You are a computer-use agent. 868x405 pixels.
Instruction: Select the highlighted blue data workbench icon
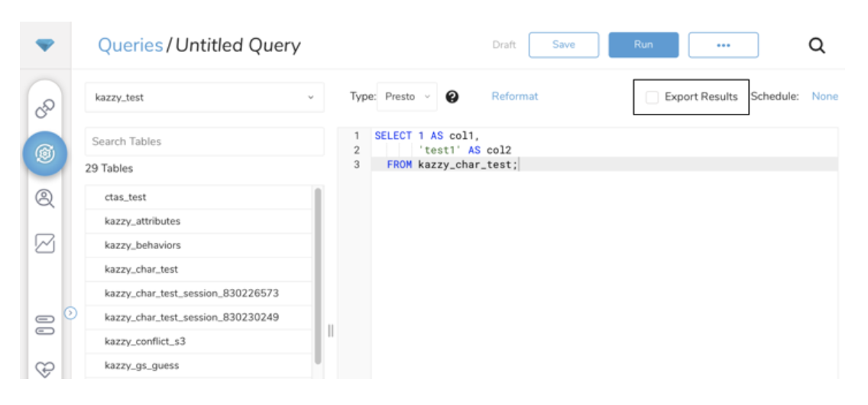point(45,154)
